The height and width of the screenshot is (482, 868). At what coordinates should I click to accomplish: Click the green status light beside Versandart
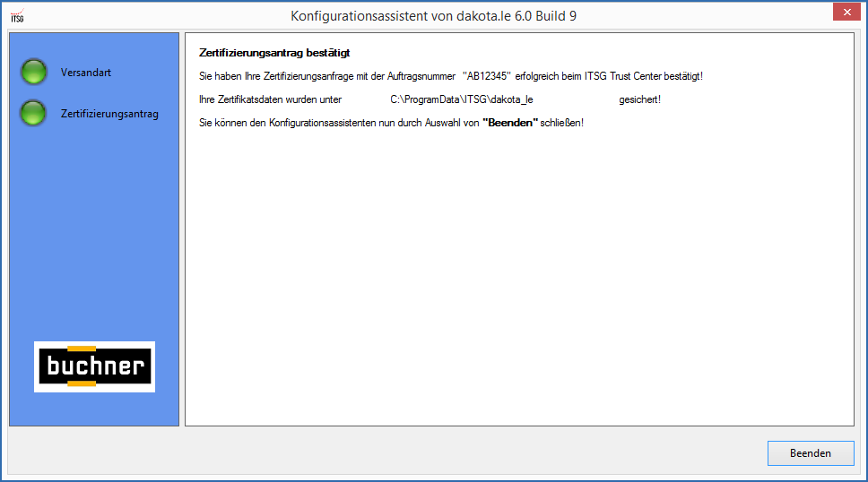(x=33, y=73)
